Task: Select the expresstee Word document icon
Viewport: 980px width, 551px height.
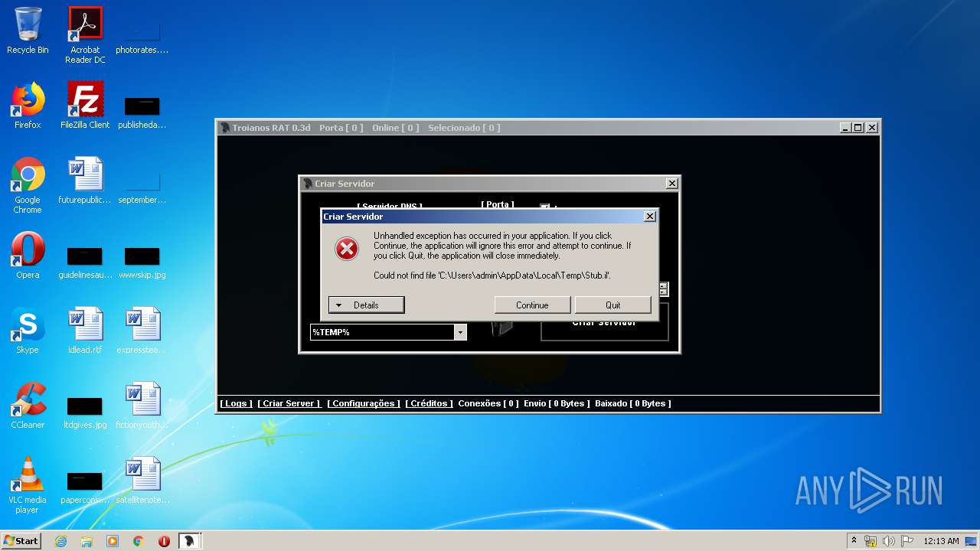Action: [142, 331]
